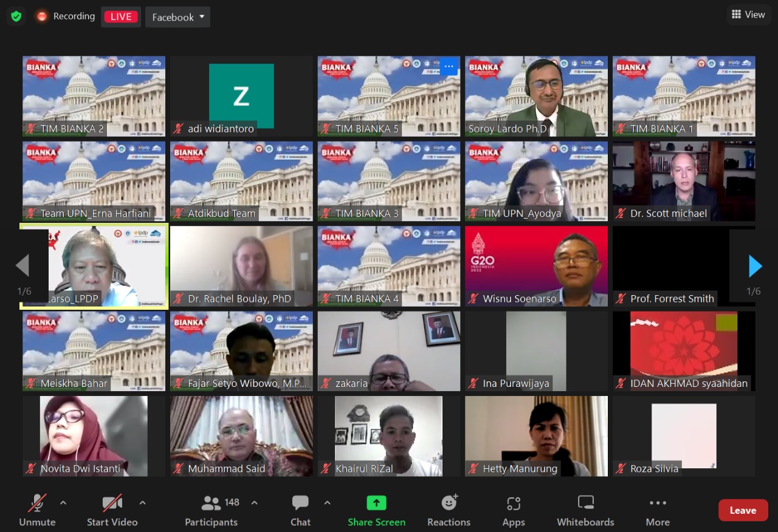
Task: Leave the meeting
Action: coord(743,510)
